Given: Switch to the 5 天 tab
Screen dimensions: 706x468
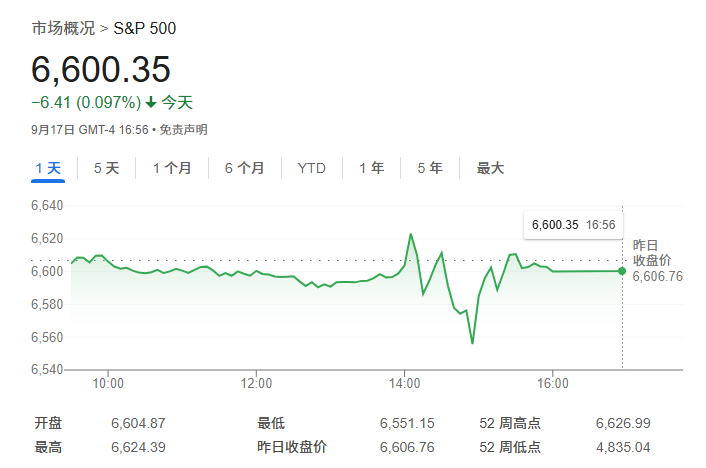Looking at the screenshot, I should 106,168.
